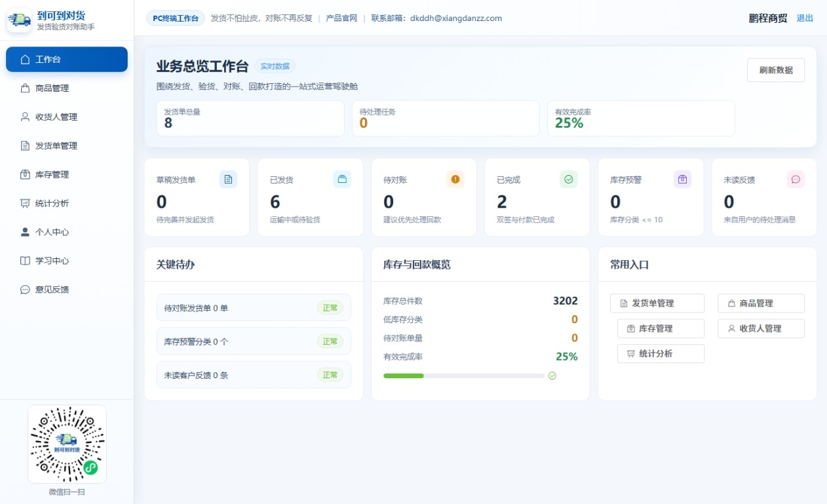Click the box icon beside 库存管理
This screenshot has height=504, width=827.
[26, 175]
